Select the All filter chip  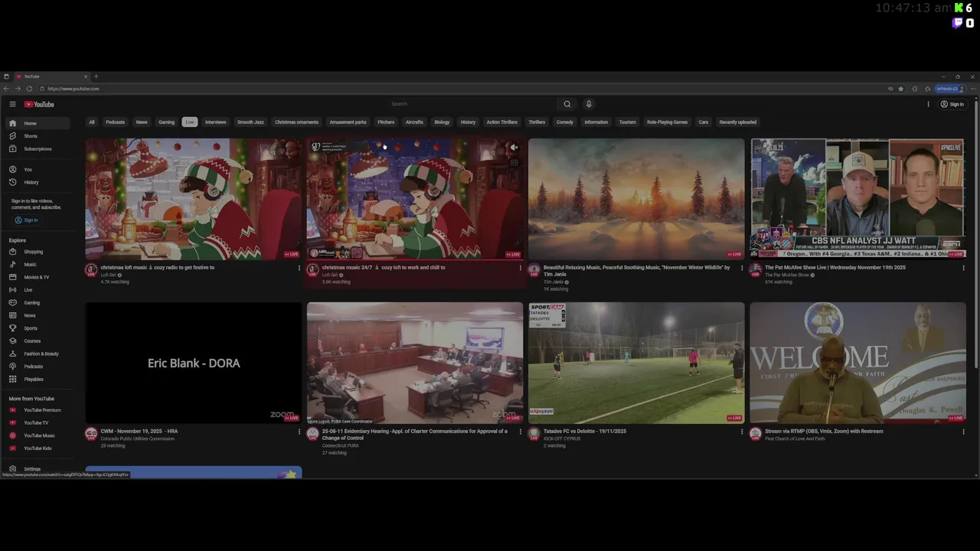click(92, 122)
